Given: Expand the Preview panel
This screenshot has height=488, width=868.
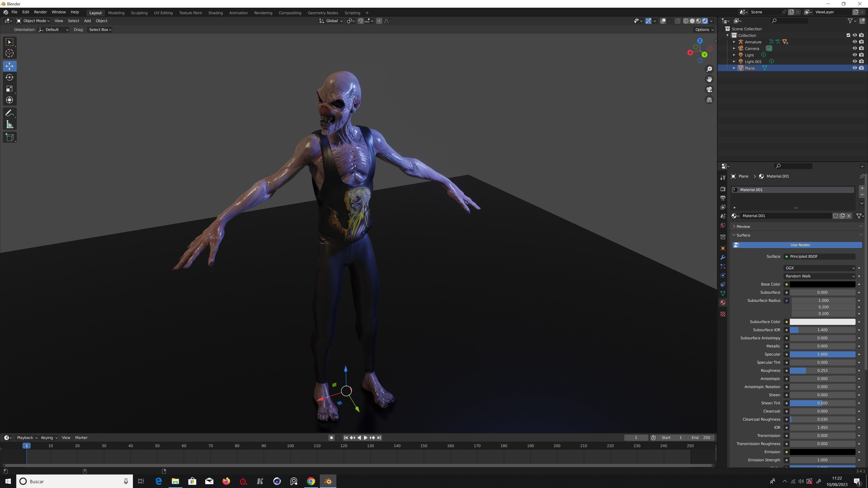Looking at the screenshot, I should point(743,227).
